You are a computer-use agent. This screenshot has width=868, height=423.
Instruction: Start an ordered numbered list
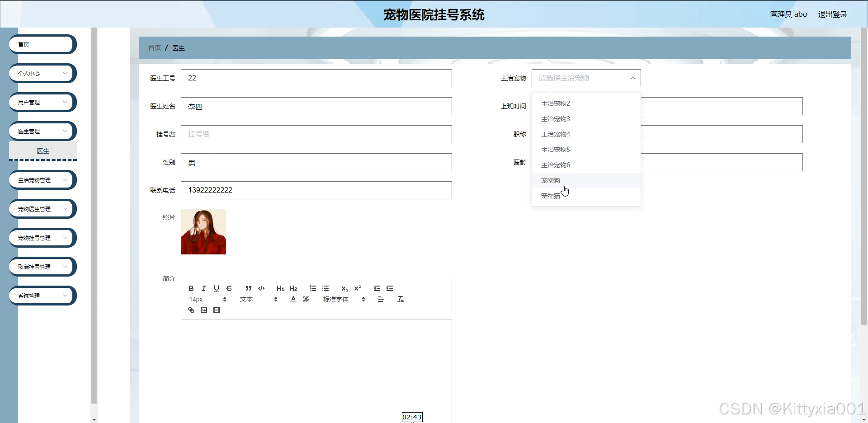(313, 288)
